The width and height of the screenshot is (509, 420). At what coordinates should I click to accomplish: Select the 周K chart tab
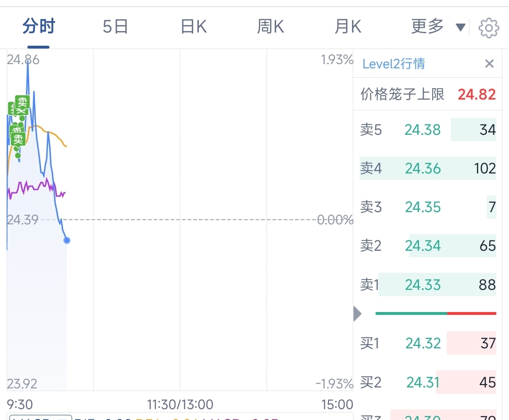tap(271, 26)
